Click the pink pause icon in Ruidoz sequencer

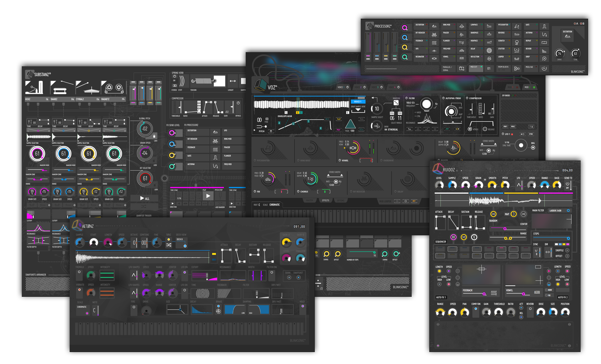click(x=453, y=237)
